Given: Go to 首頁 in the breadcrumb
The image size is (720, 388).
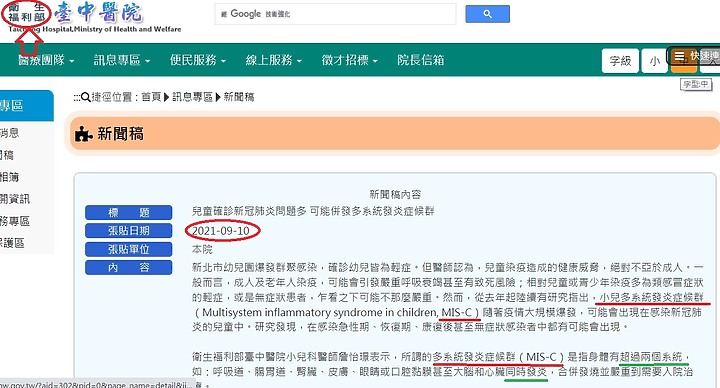Looking at the screenshot, I should tap(151, 97).
